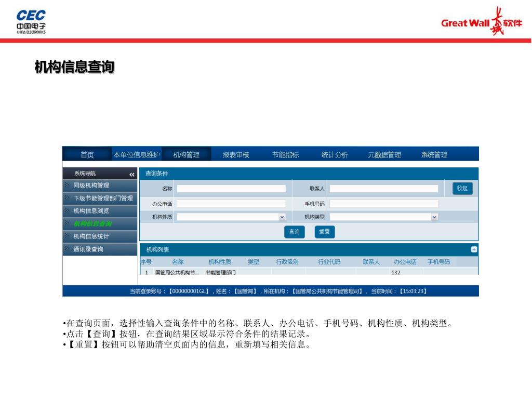Screen dimensions: 532x399
Task: Open 下级节能管理部门管理 sidebar item
Action: (x=100, y=198)
